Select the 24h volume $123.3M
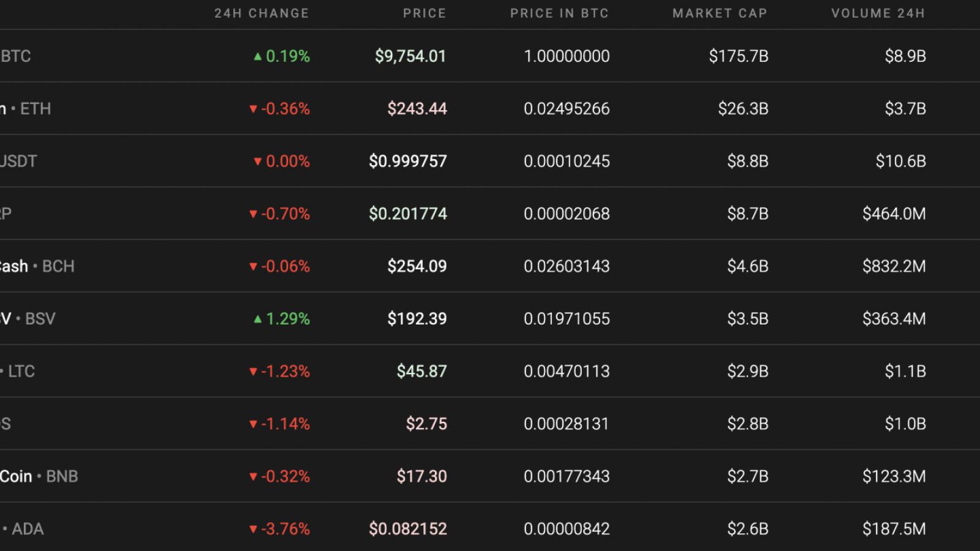This screenshot has height=551, width=980. [894, 476]
